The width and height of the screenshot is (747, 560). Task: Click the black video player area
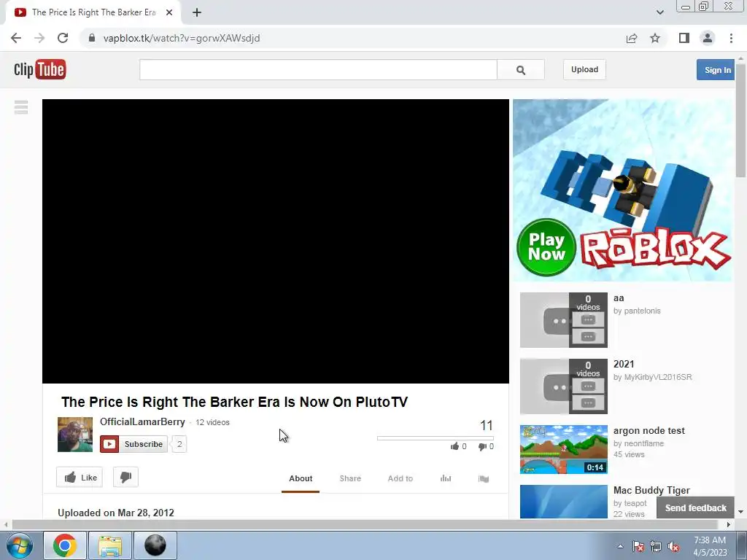click(275, 241)
